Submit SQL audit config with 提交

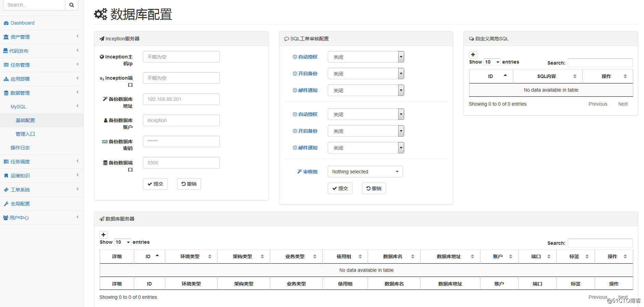(x=340, y=188)
